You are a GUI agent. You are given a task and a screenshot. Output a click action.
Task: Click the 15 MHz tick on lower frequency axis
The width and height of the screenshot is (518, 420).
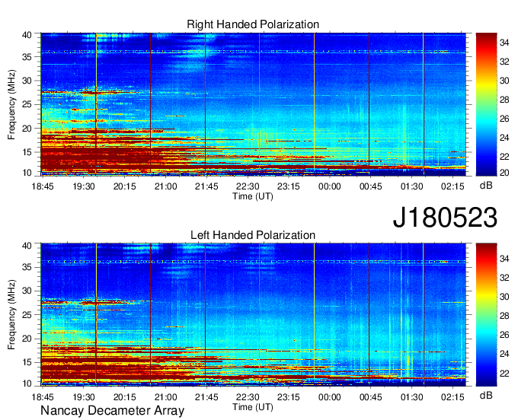click(27, 363)
